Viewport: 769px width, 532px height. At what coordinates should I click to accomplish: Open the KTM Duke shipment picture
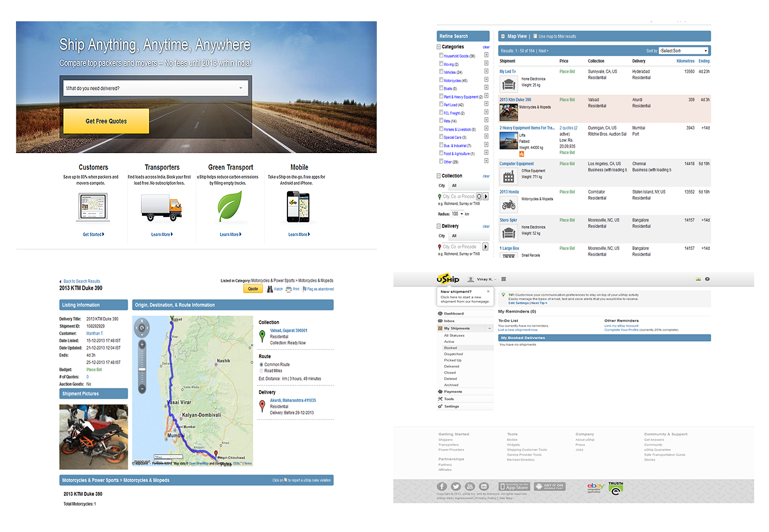click(x=93, y=437)
